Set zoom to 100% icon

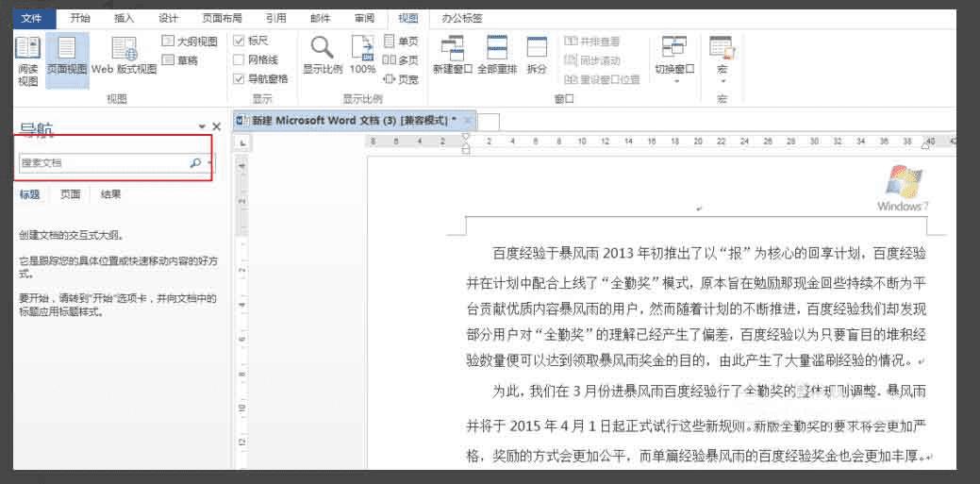(362, 57)
